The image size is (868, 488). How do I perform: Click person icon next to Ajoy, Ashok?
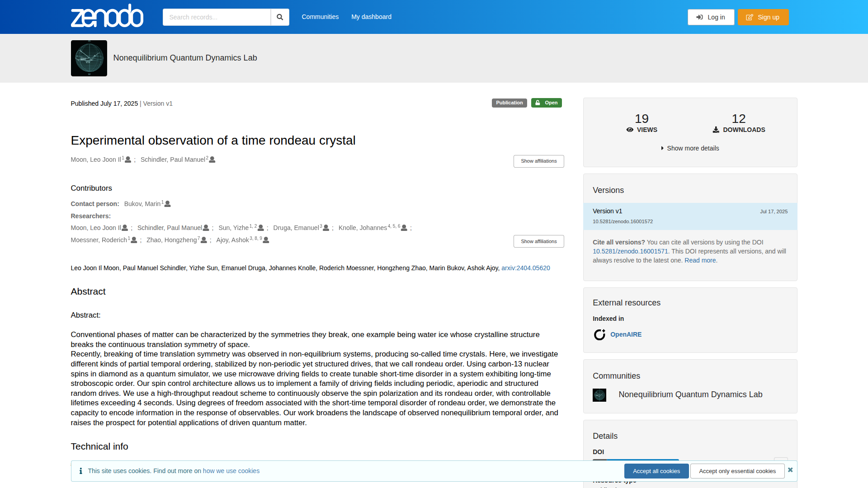point(266,240)
